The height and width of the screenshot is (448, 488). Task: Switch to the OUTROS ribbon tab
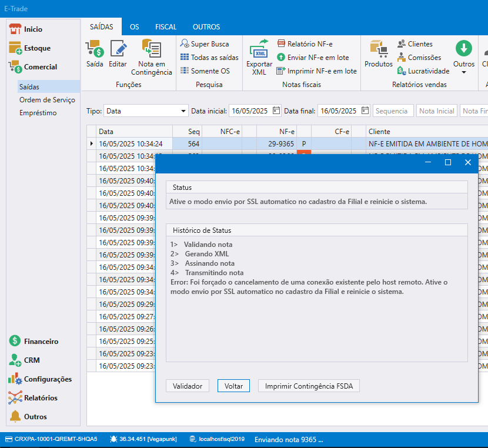(x=206, y=27)
